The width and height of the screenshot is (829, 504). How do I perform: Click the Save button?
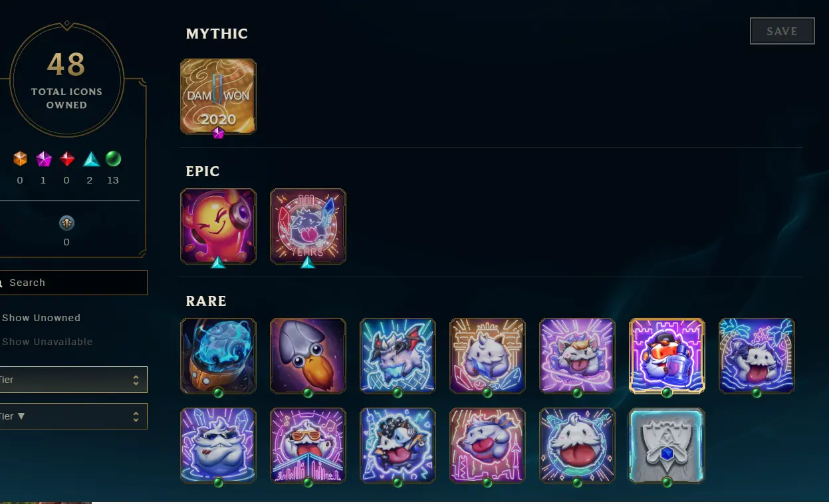(782, 31)
